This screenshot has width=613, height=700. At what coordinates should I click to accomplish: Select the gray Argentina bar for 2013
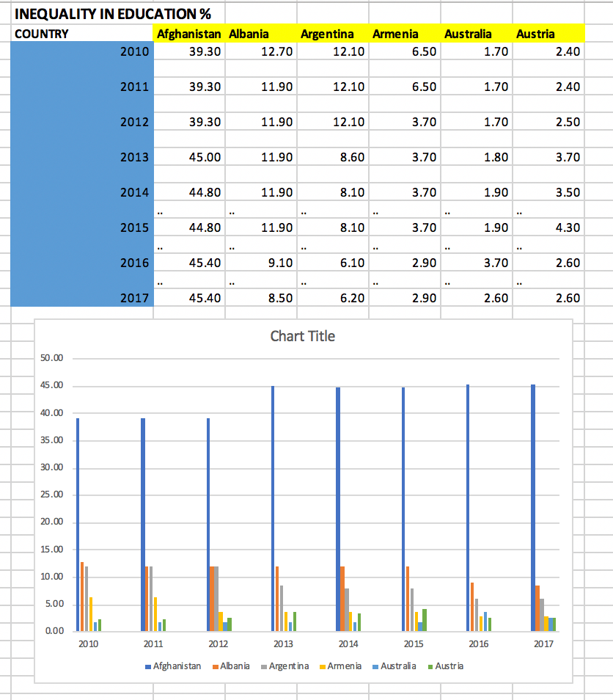point(282,608)
